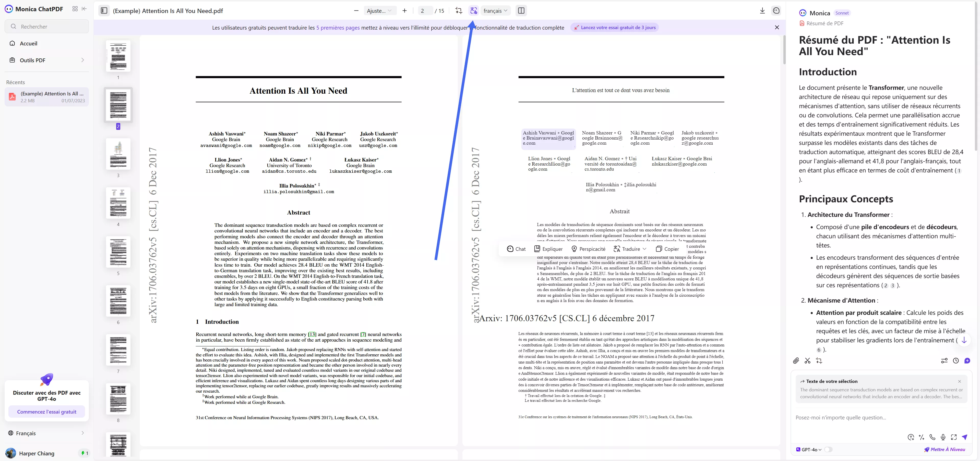Open the français language dropdown
The image size is (980, 461).
495,11
